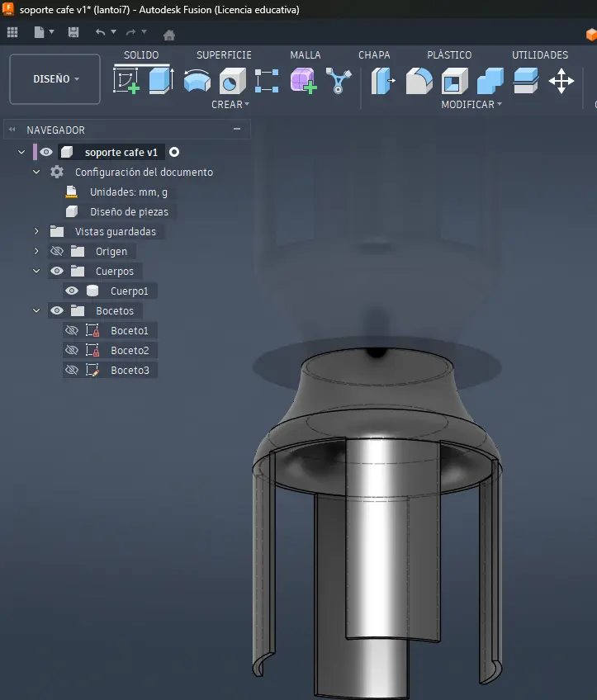
Task: Select the Create Form purple box tool
Action: pos(304,81)
